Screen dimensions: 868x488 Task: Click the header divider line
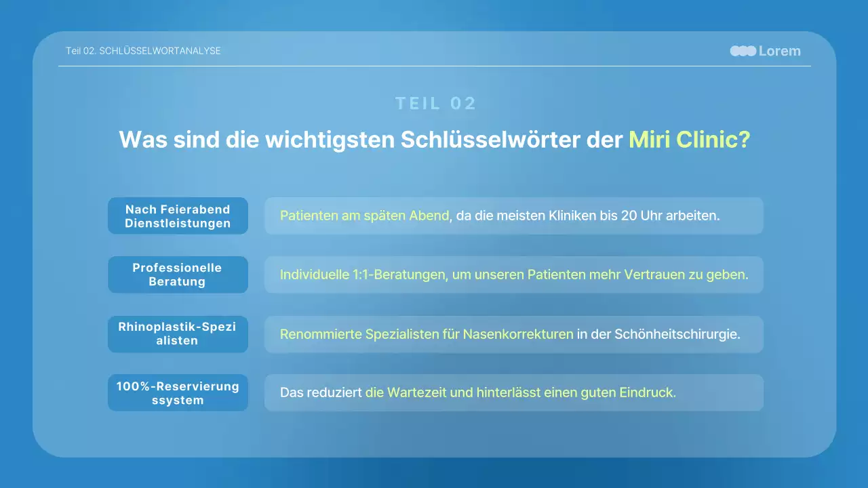(434, 66)
